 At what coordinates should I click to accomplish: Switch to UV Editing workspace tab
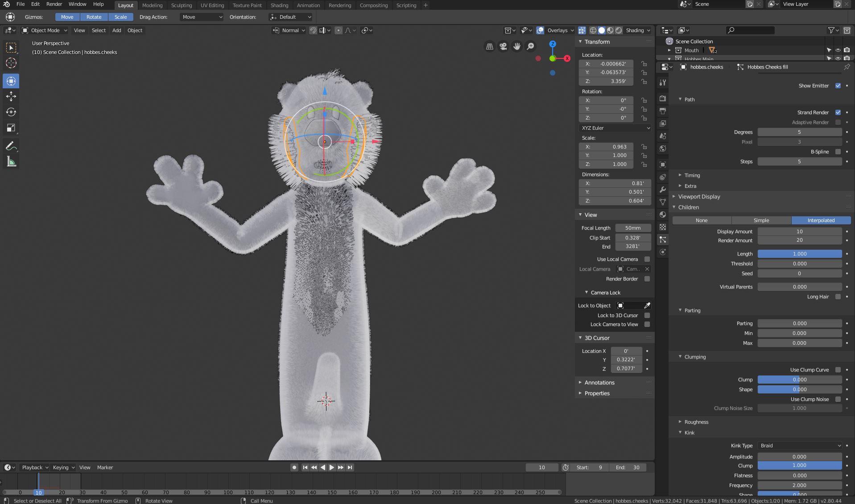pos(212,5)
